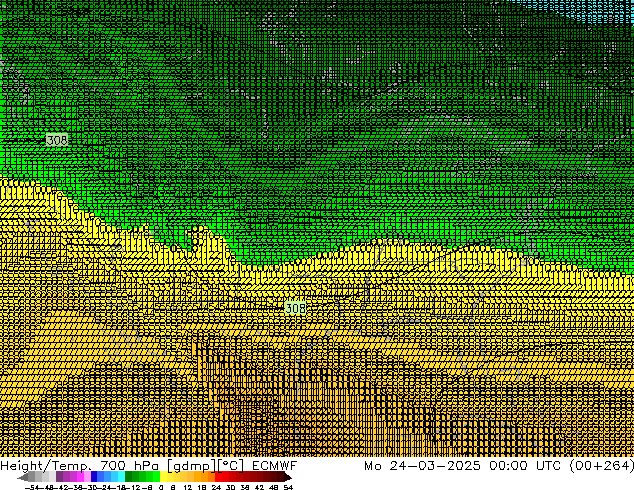Click the dark green swatch in legend
The height and width of the screenshot is (490, 634).
129,477
